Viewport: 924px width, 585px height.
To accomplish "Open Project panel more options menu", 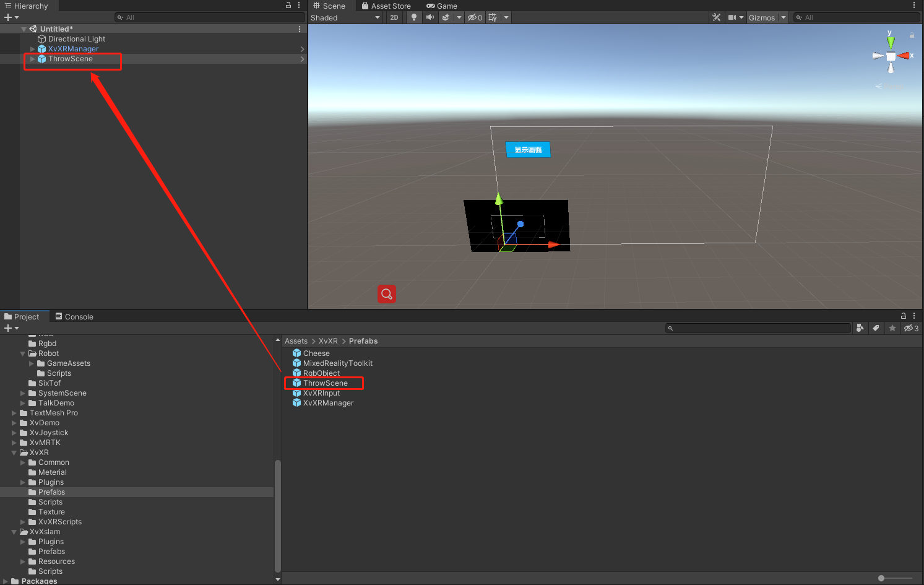I will 914,316.
